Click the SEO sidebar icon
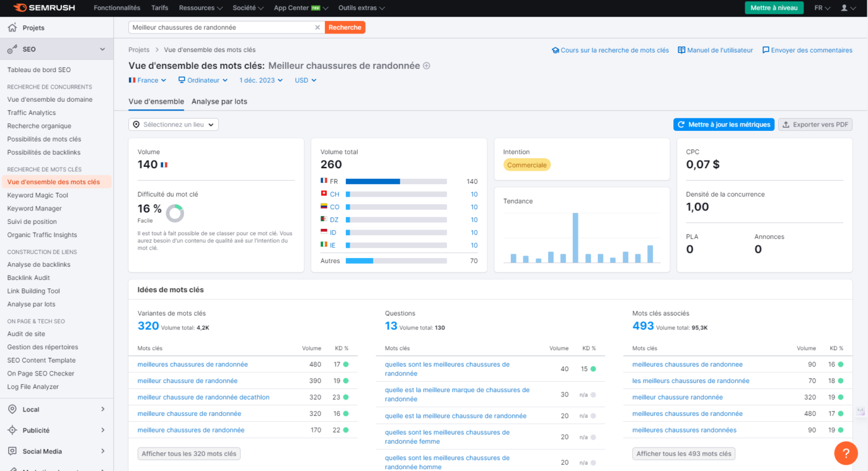Screen dimensions: 868x471 (x=12, y=49)
